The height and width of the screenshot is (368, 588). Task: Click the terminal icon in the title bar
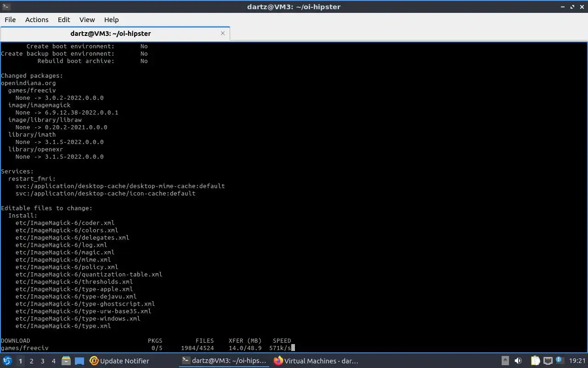tap(6, 6)
